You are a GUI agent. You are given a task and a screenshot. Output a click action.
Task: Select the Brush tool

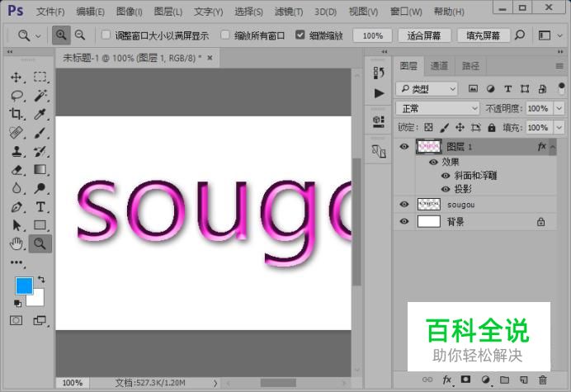pos(40,133)
